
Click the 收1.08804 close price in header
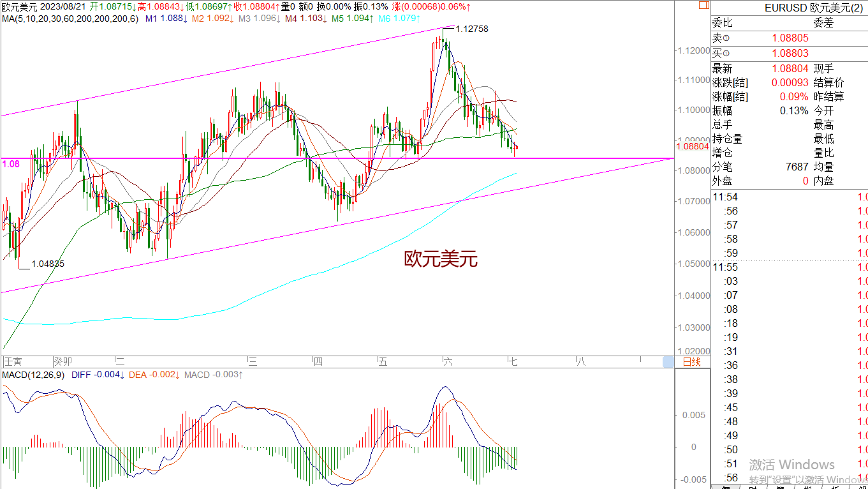click(258, 6)
